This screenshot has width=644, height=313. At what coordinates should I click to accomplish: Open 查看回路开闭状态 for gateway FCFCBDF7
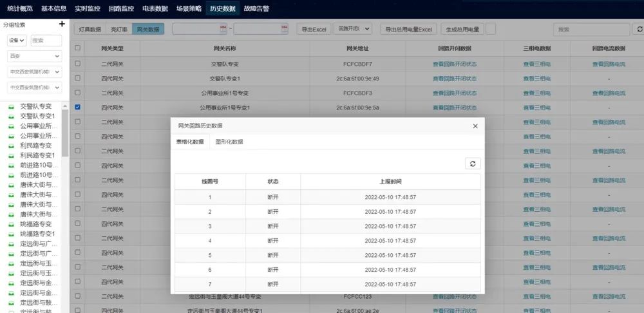(x=455, y=64)
